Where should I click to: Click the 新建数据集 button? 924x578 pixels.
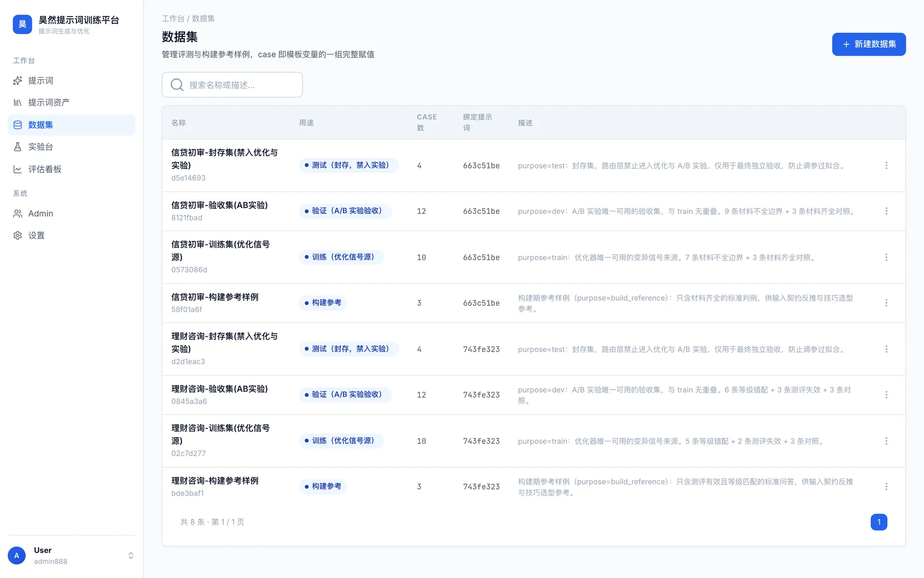(869, 44)
